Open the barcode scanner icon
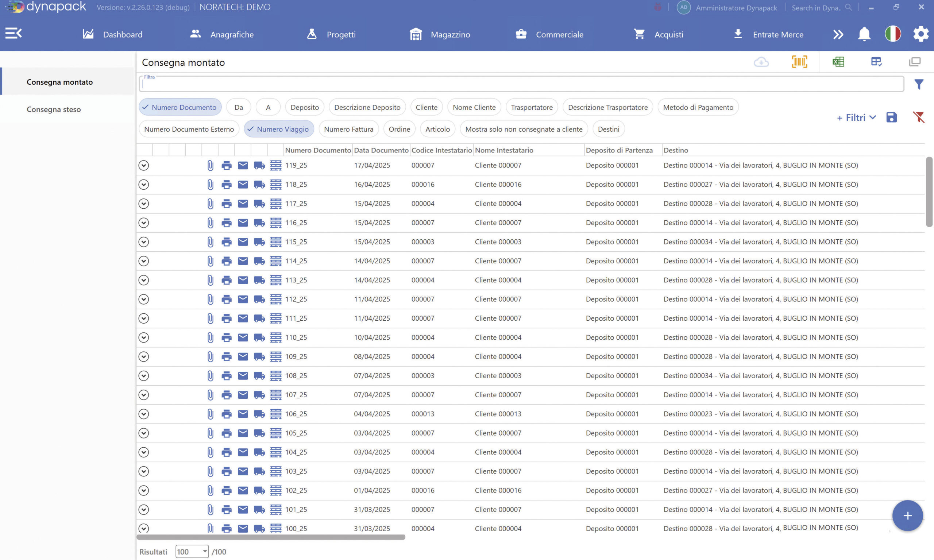Image resolution: width=934 pixels, height=560 pixels. pyautogui.click(x=799, y=62)
